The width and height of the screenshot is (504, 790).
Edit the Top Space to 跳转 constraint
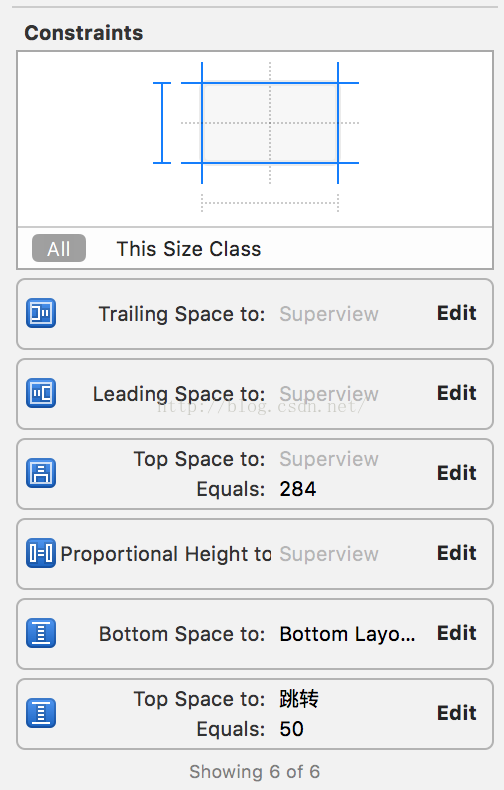[456, 713]
